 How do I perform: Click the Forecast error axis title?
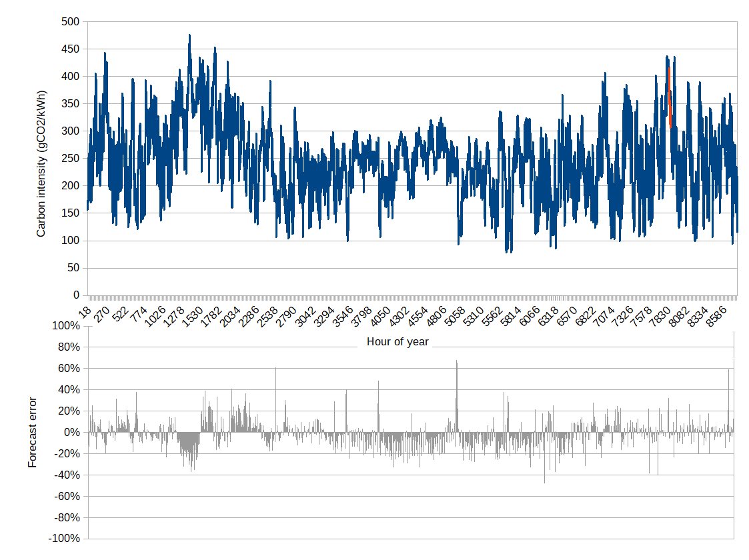(x=33, y=432)
